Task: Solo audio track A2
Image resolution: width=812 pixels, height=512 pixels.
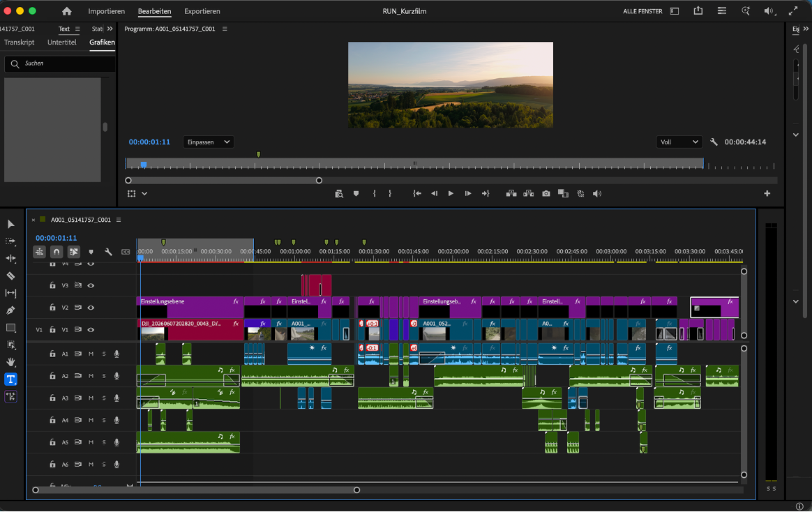Action: (x=104, y=377)
